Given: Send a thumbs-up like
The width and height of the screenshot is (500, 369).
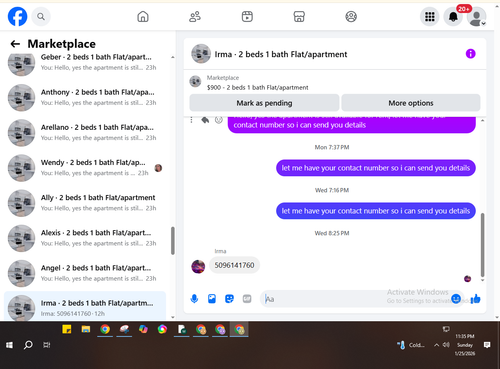Looking at the screenshot, I should (x=476, y=299).
